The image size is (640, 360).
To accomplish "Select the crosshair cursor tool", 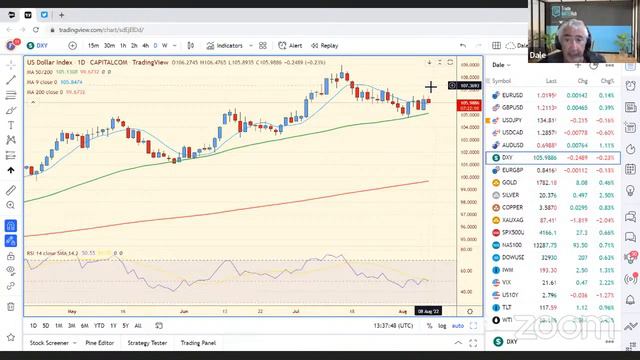I will pos(11,65).
